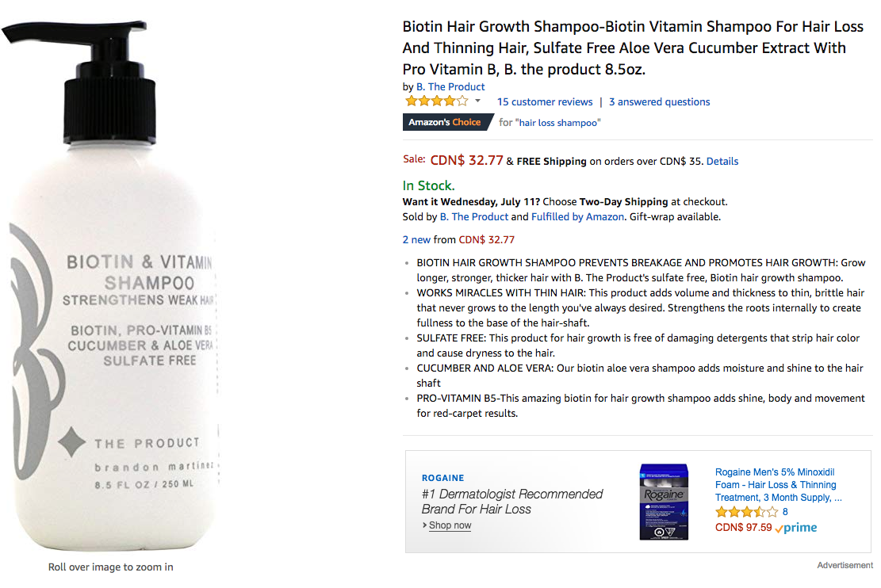Click seller B. The Product in Sold by line

pos(473,217)
